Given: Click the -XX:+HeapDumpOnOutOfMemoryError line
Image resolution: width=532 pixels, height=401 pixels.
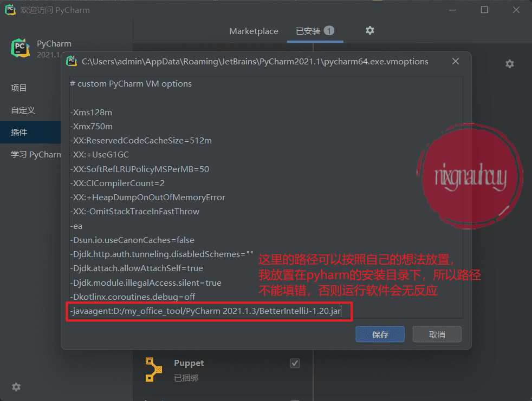Looking at the screenshot, I should coord(147,198).
